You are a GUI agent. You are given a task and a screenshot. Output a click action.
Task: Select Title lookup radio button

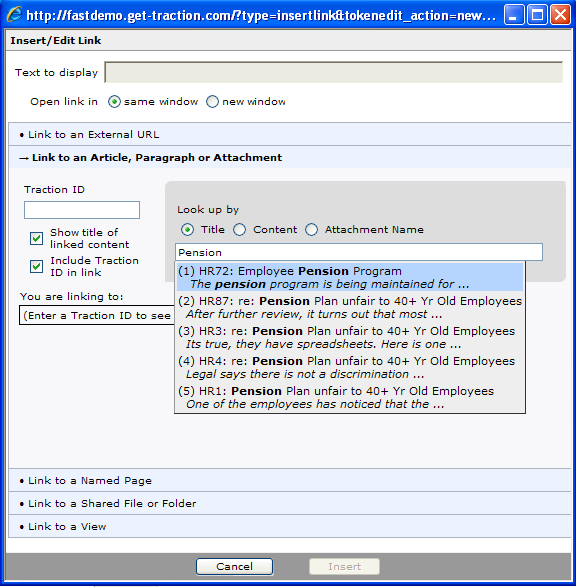click(x=188, y=229)
